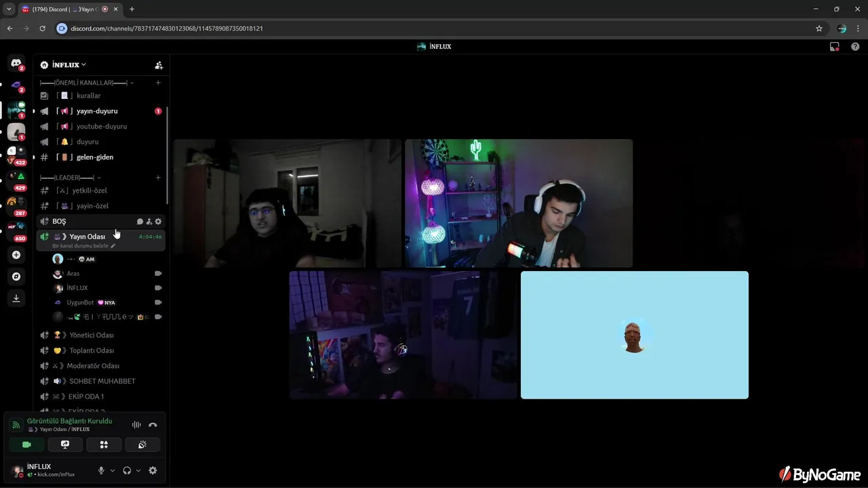Viewport: 868px width, 488px height.
Task: Open the Chrome tab search dropdown
Action: [9, 9]
